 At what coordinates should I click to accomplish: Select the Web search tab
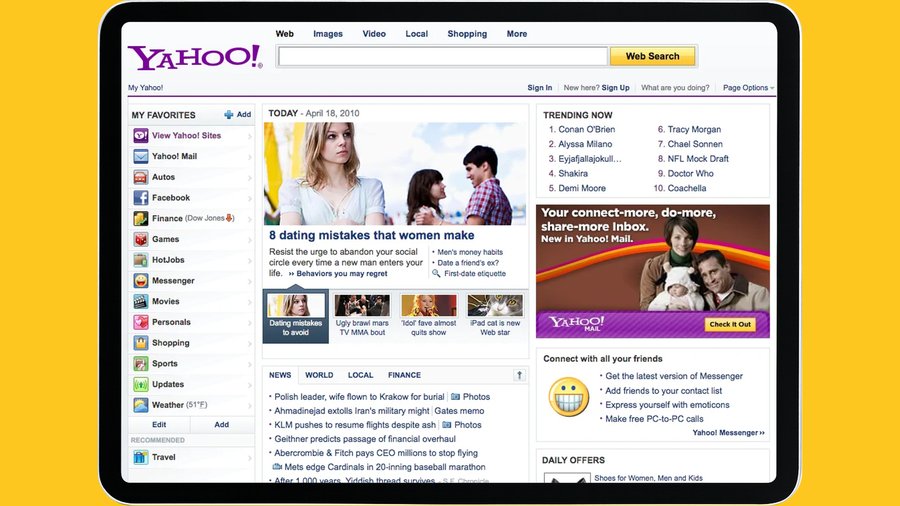285,34
